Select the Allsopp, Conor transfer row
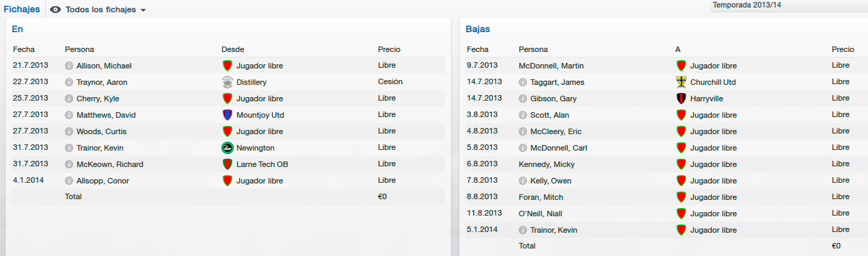 228,181
